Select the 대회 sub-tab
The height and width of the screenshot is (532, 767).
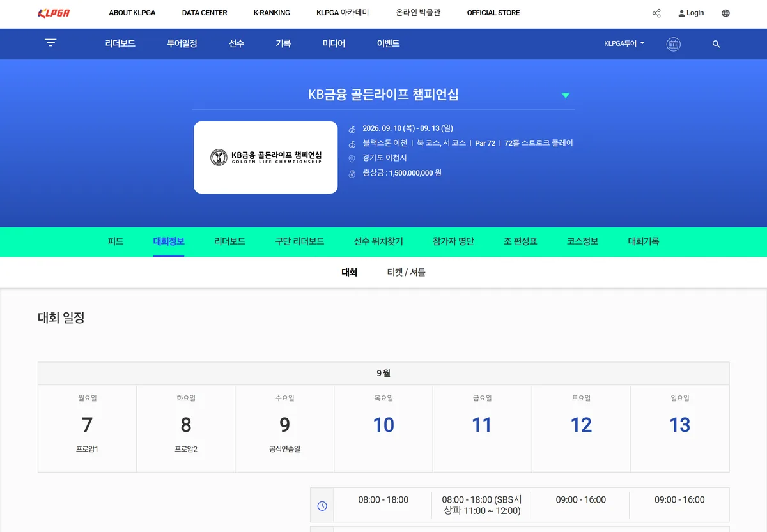pyautogui.click(x=349, y=272)
